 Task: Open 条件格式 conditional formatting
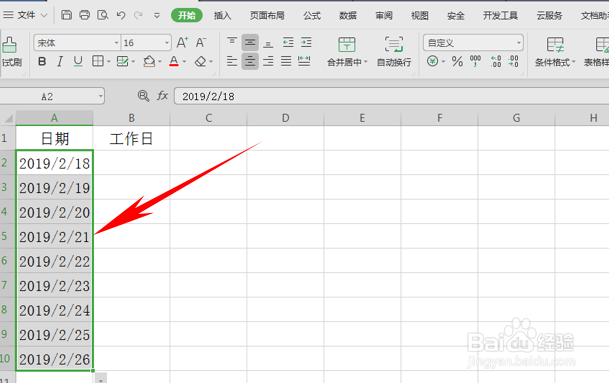[555, 52]
